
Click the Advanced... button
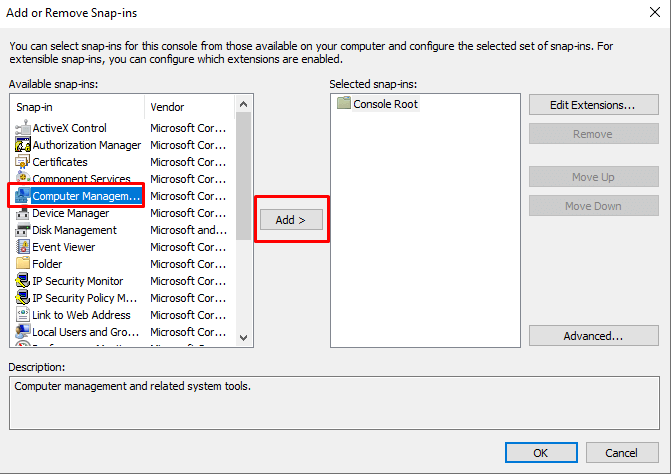pos(593,336)
